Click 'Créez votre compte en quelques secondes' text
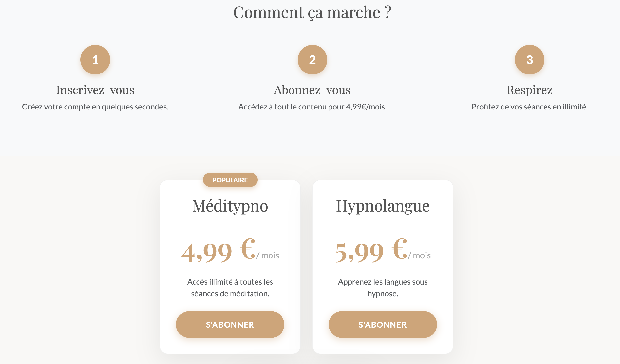The width and height of the screenshot is (620, 364). point(95,107)
